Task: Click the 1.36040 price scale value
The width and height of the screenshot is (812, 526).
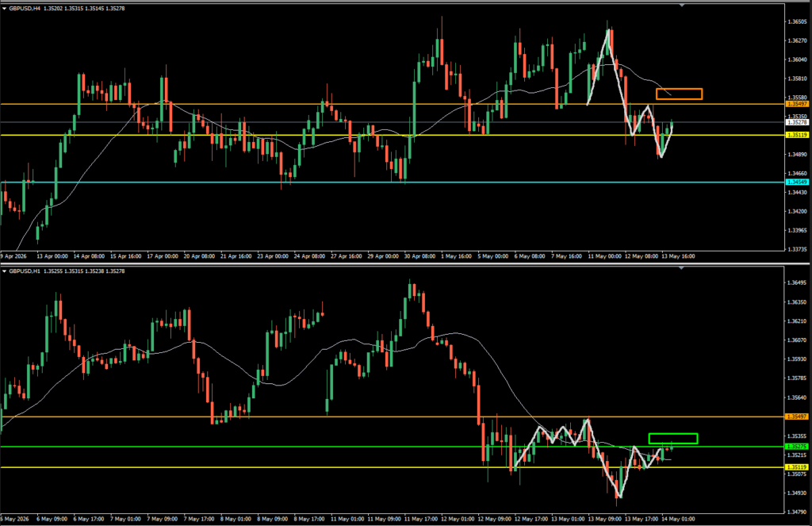Action: (x=798, y=60)
